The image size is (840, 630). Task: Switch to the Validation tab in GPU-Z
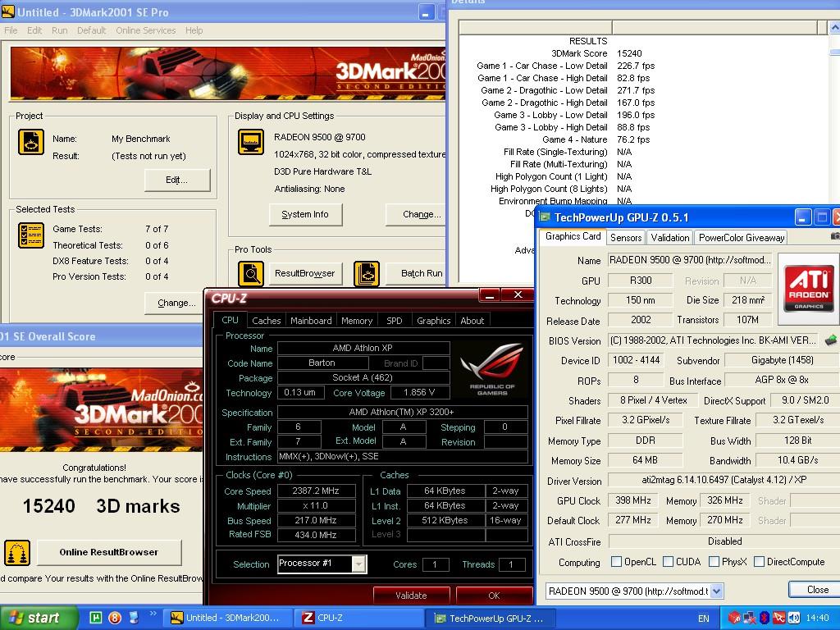pyautogui.click(x=669, y=237)
